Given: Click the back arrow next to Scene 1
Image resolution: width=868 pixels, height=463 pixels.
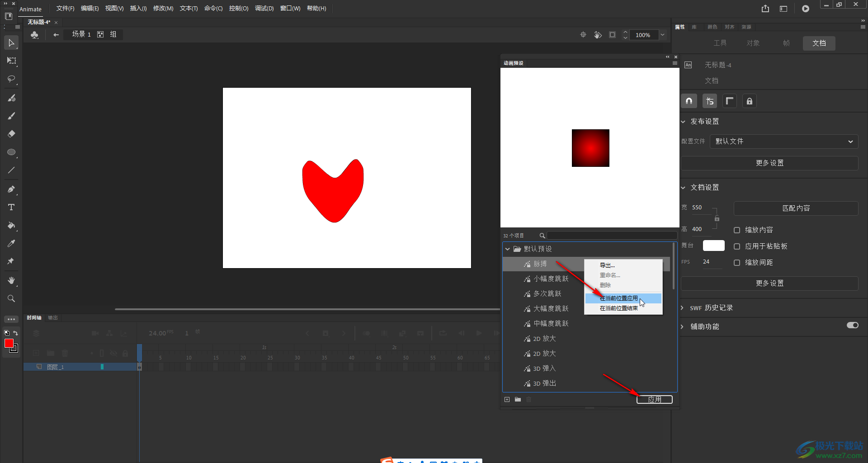Looking at the screenshot, I should pyautogui.click(x=56, y=35).
